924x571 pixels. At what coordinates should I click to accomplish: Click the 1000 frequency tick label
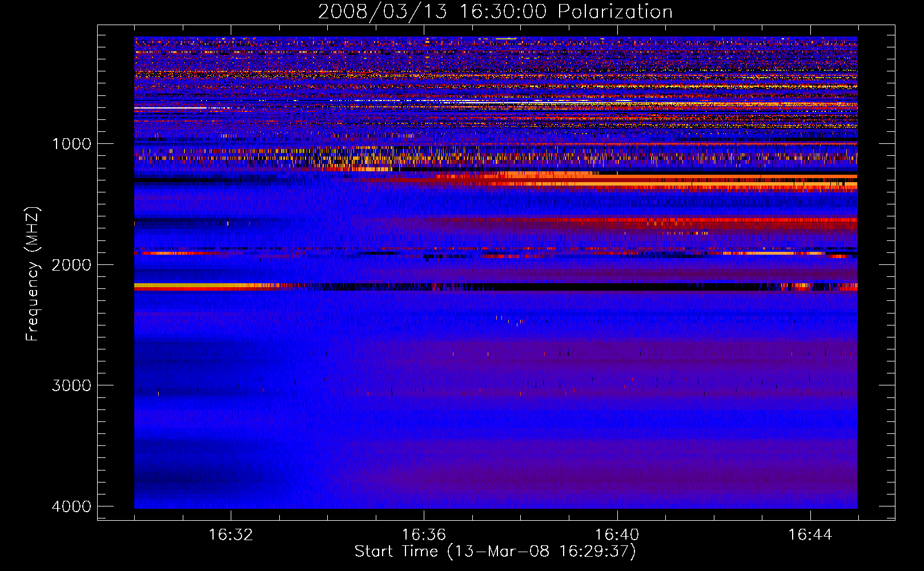pos(71,144)
